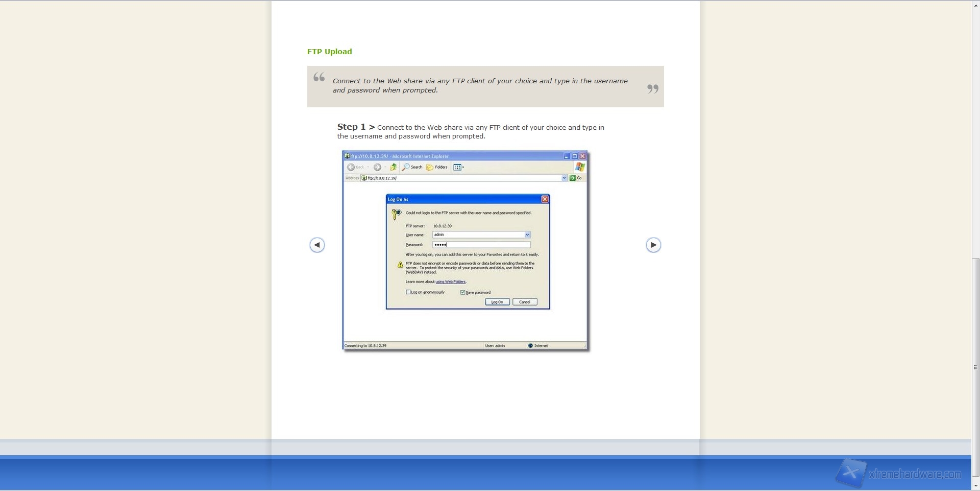Close the Log On As dialog

tap(545, 199)
